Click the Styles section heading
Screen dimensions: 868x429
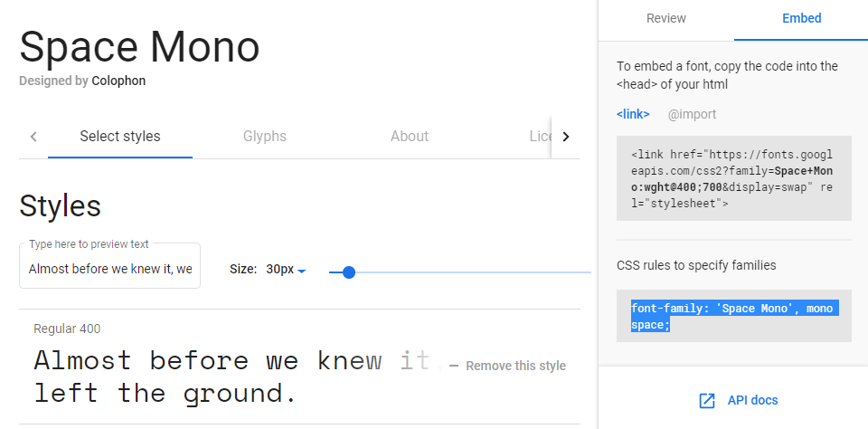[x=61, y=206]
